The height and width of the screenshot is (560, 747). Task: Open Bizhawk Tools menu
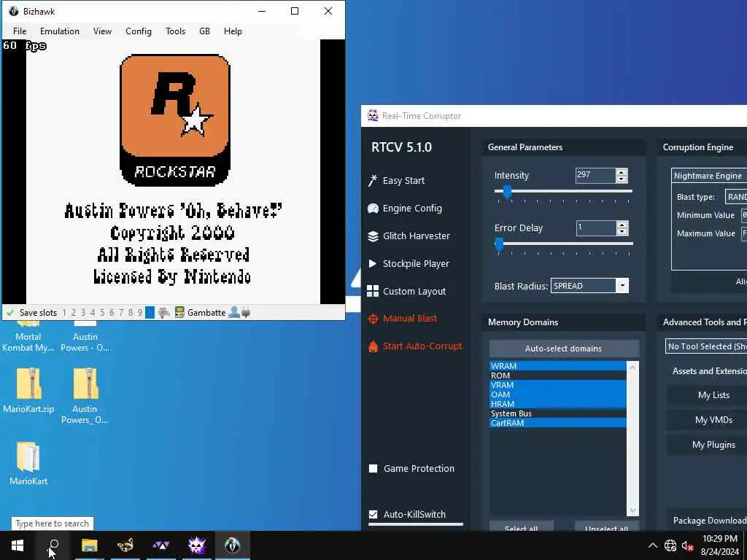point(175,31)
